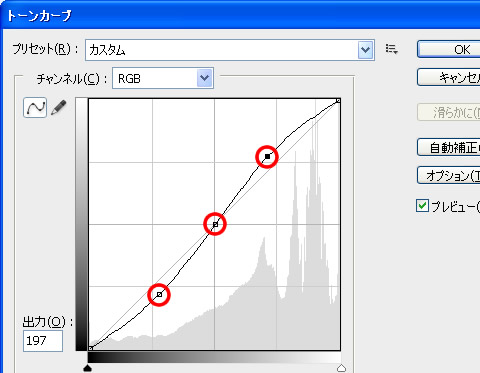Select the white point input slider
Screen dimensions: 480x373
click(x=341, y=368)
